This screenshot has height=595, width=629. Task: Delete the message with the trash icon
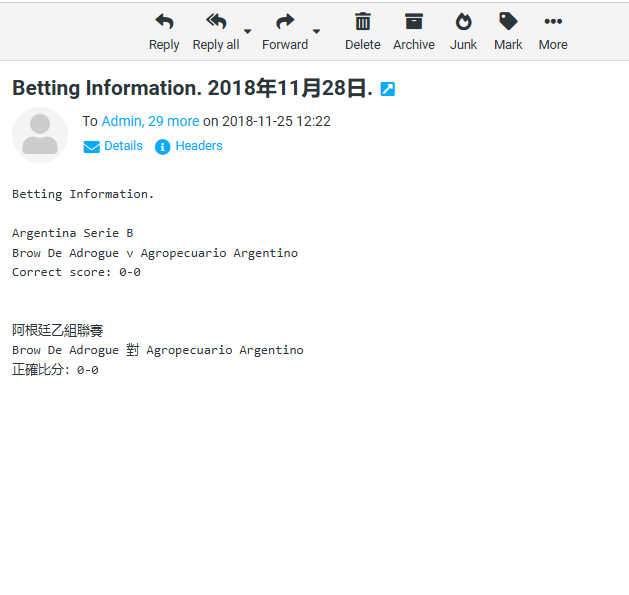(363, 22)
